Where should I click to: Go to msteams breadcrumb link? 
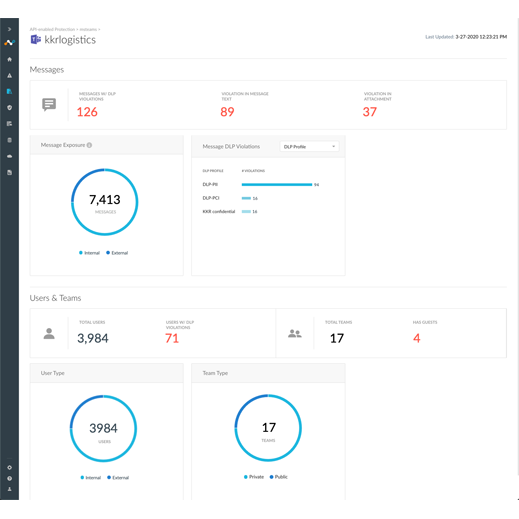click(88, 29)
